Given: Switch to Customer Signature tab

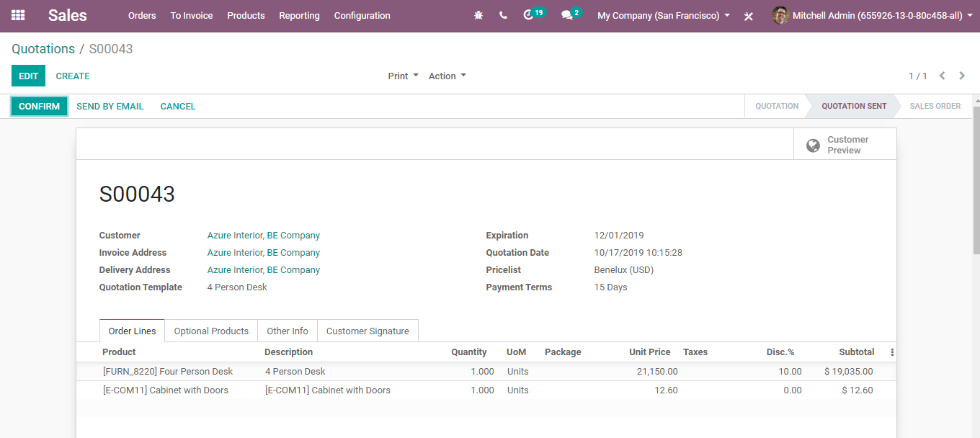Looking at the screenshot, I should (367, 331).
